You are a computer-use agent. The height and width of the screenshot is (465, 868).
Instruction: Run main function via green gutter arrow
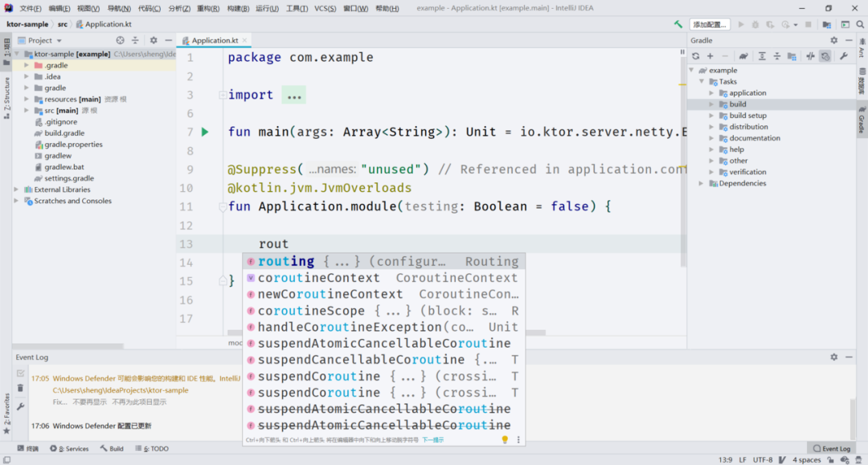pyautogui.click(x=205, y=132)
